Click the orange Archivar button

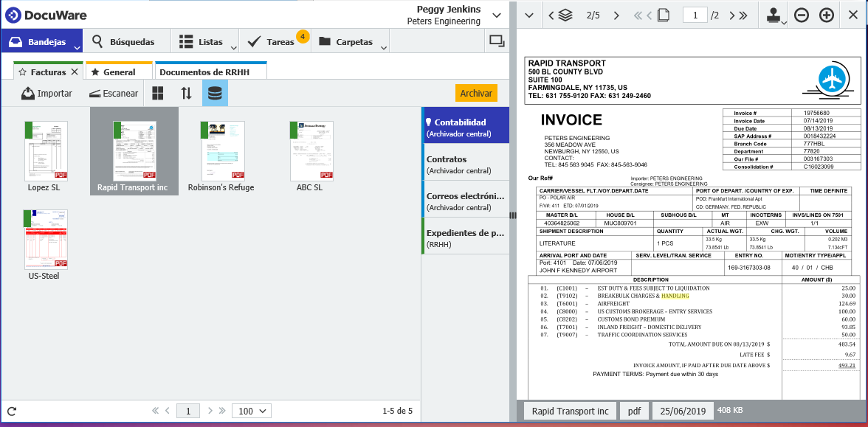point(476,93)
